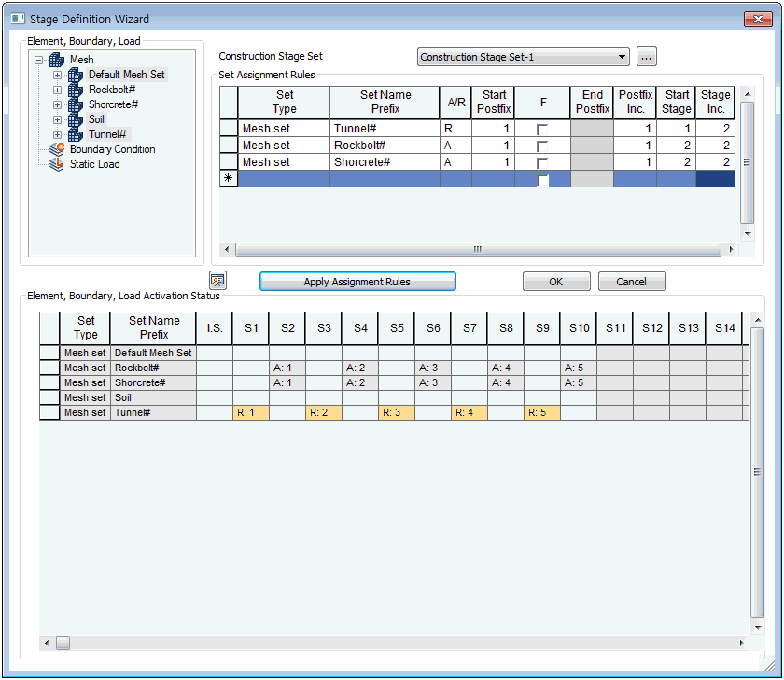Screen dimensions: 784x680
Task: Click the Soil mesh set icon
Action: (76, 119)
